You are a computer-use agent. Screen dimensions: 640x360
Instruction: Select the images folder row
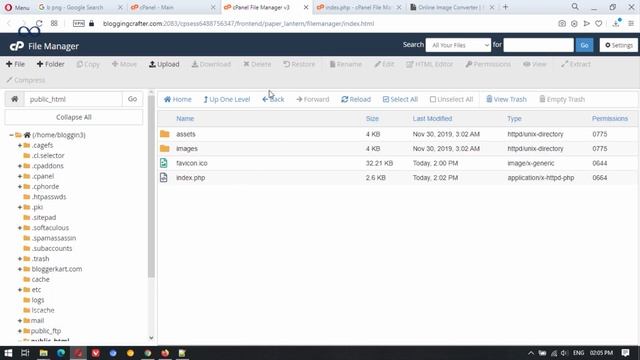click(x=397, y=149)
